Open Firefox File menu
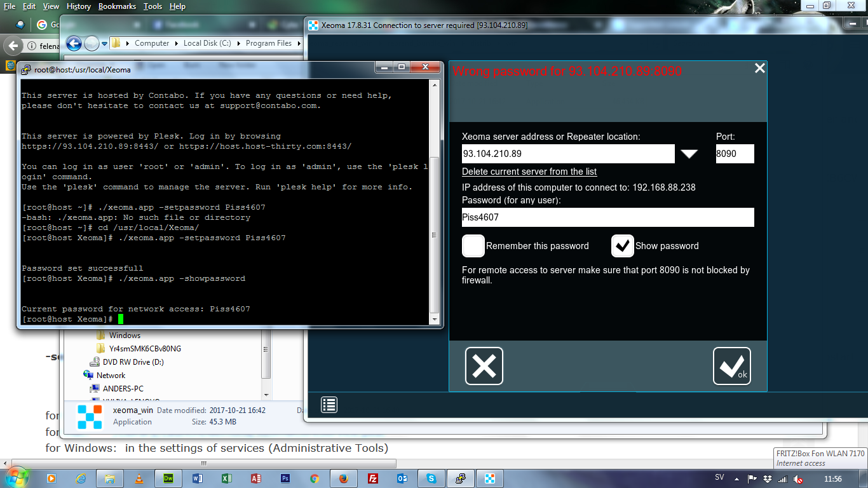 pos(10,6)
